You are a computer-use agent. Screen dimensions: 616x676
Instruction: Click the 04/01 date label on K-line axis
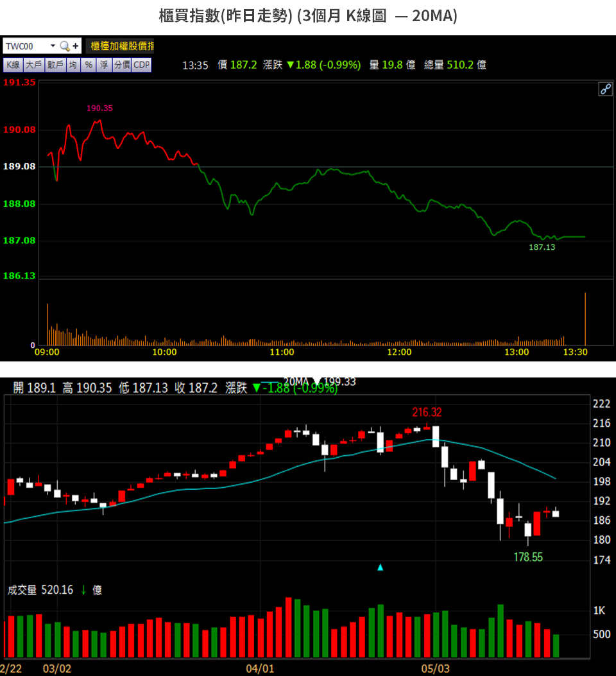260,669
